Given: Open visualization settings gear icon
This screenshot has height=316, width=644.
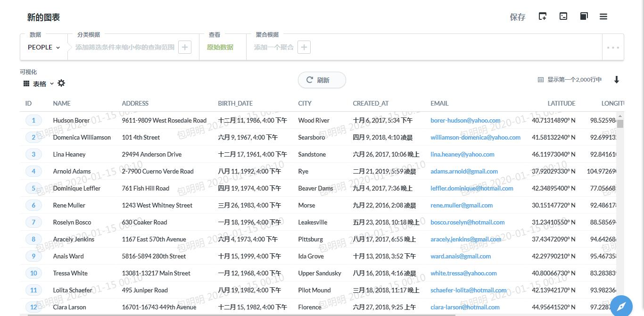Looking at the screenshot, I should click(x=61, y=83).
